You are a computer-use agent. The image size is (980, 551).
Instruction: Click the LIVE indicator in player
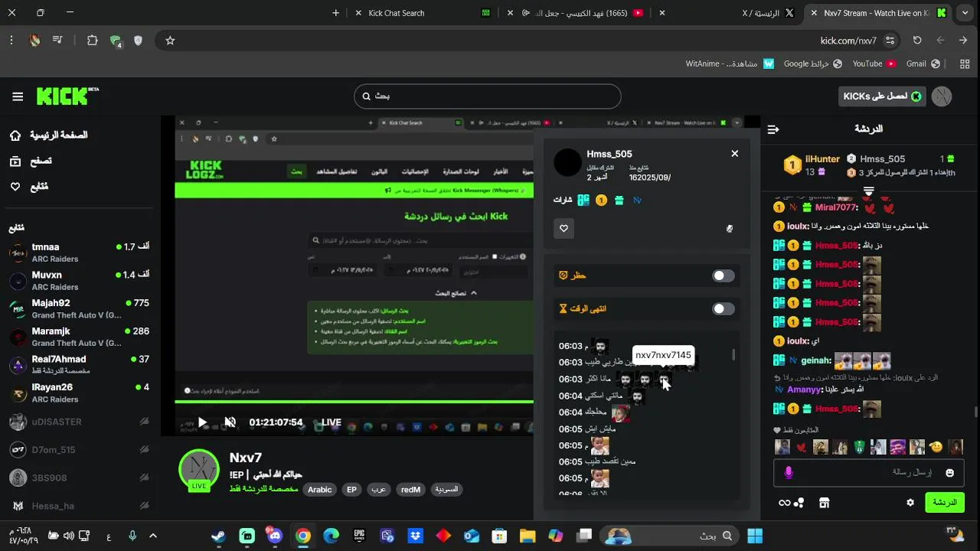pos(331,422)
